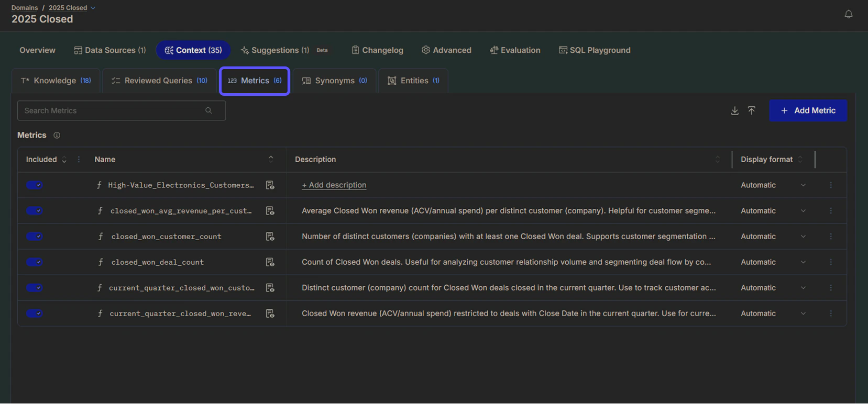Toggle Included for closed_won_customer_count
The height and width of the screenshot is (404, 868).
(x=35, y=236)
